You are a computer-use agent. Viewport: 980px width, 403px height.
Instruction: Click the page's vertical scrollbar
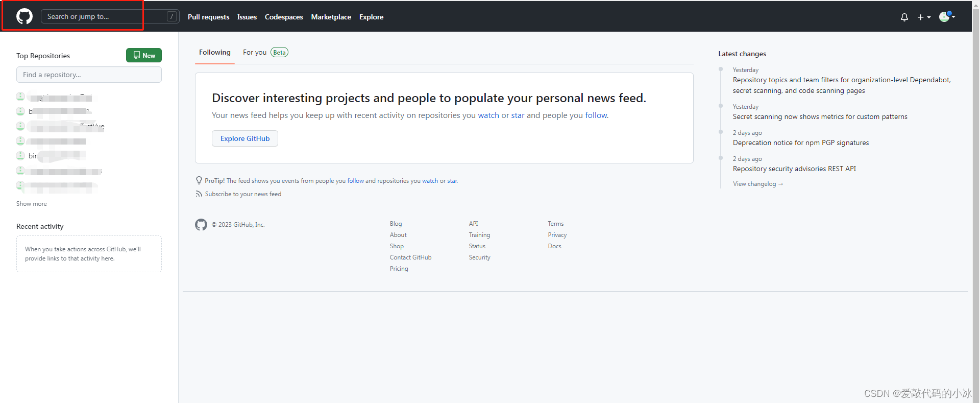976,201
